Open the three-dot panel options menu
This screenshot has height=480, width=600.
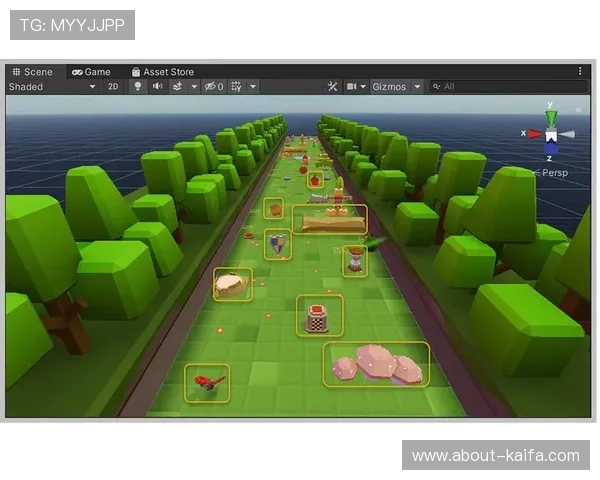(580, 72)
